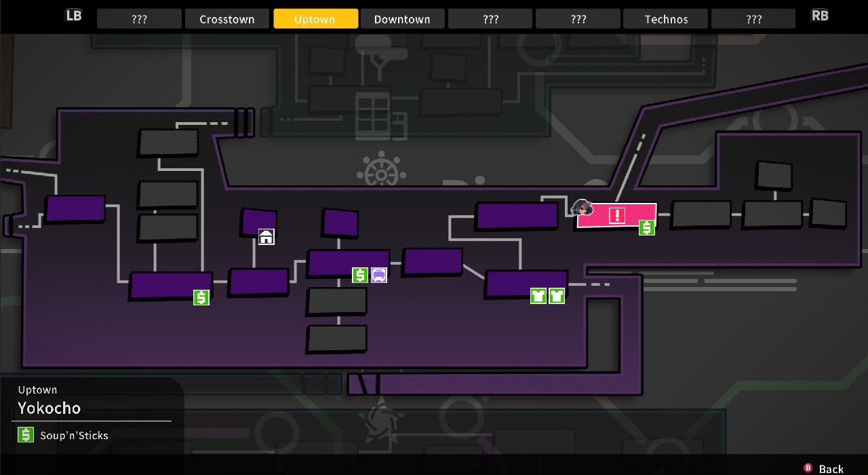Image resolution: width=868 pixels, height=475 pixels.
Task: Click the purple bus stop icon
Action: [x=379, y=275]
